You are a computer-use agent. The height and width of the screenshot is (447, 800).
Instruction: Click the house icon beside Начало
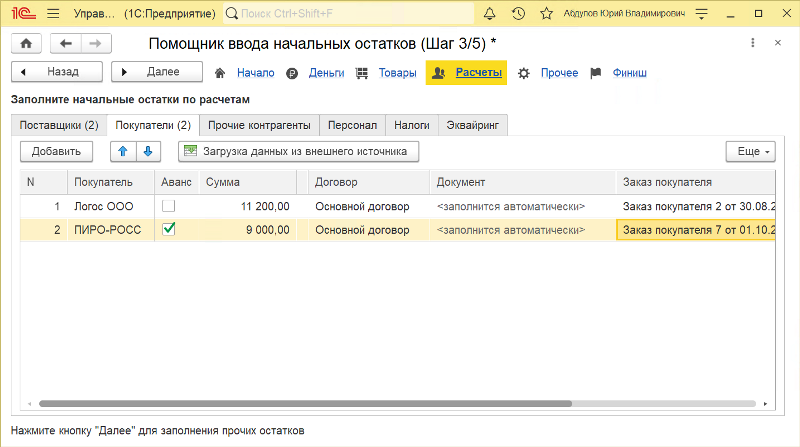coord(220,73)
